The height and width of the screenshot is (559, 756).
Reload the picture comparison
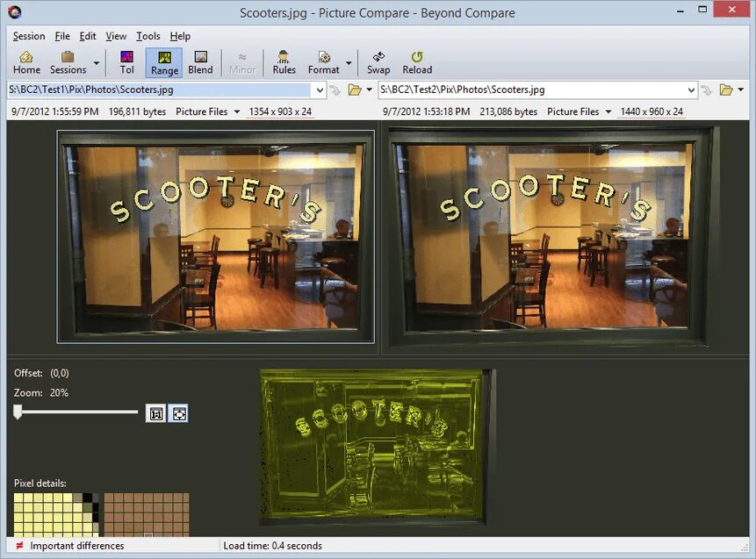417,62
